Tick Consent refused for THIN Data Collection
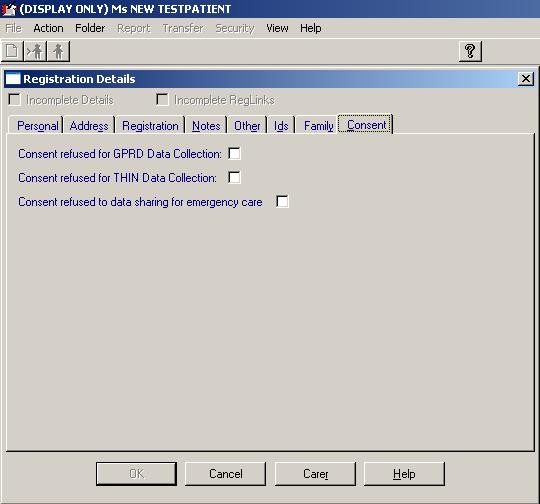Image resolution: width=540 pixels, height=504 pixels. tap(234, 178)
